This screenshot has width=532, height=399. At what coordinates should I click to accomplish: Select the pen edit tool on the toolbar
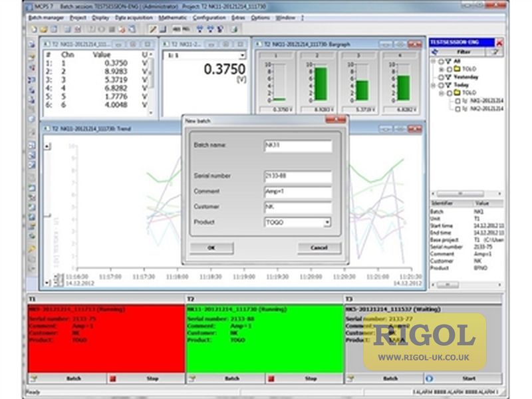152,29
